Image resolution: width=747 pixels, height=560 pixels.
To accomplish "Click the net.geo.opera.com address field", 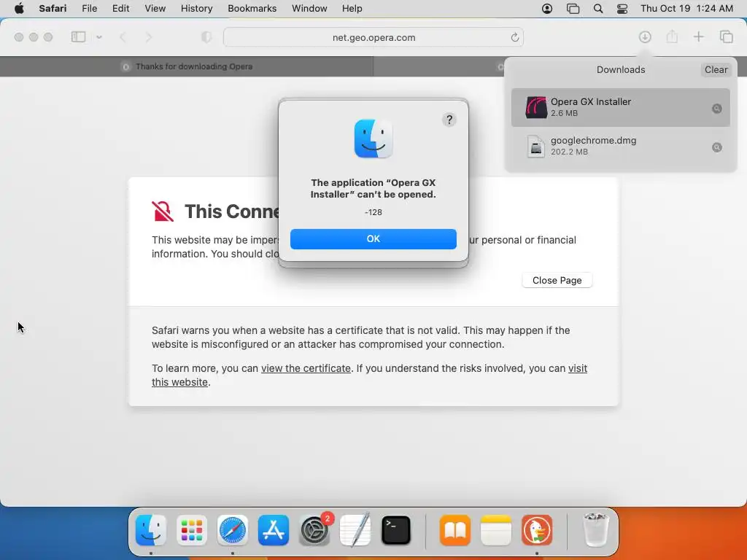I will pyautogui.click(x=373, y=37).
